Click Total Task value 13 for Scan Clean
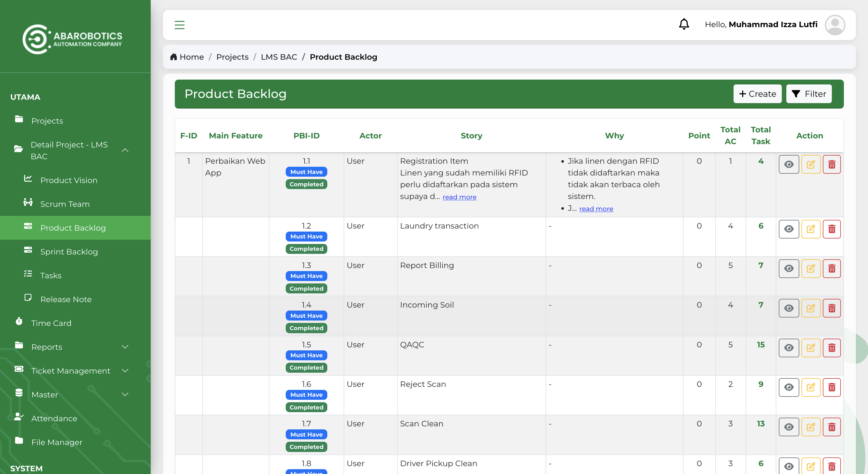Viewport: 868px width, 474px height. [x=760, y=424]
